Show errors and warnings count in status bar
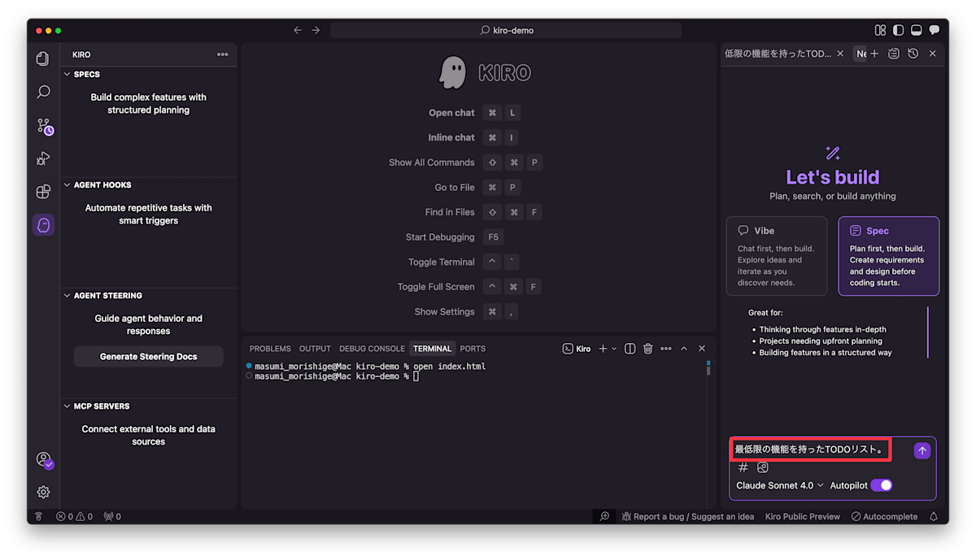 pyautogui.click(x=74, y=516)
